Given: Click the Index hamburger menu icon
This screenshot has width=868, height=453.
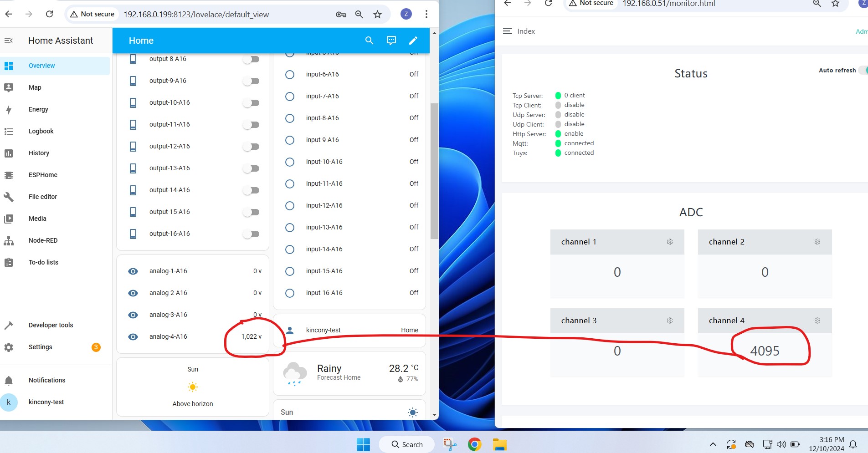Looking at the screenshot, I should click(507, 31).
